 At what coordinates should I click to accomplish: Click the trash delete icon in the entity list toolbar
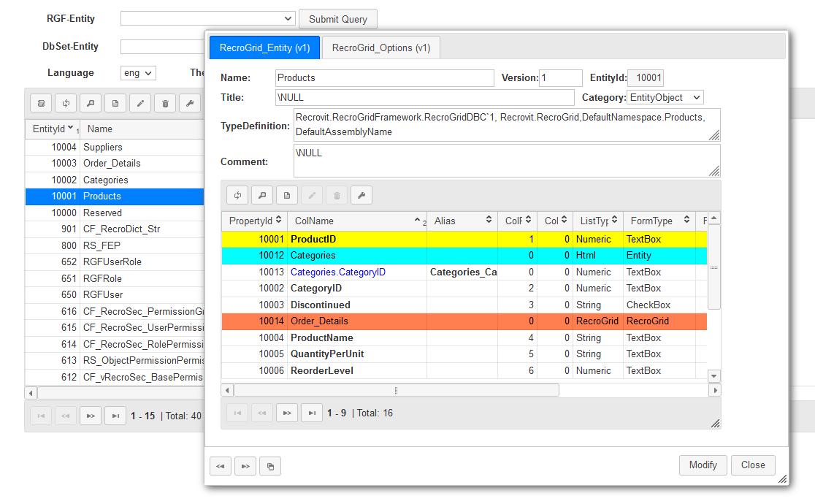[x=165, y=104]
